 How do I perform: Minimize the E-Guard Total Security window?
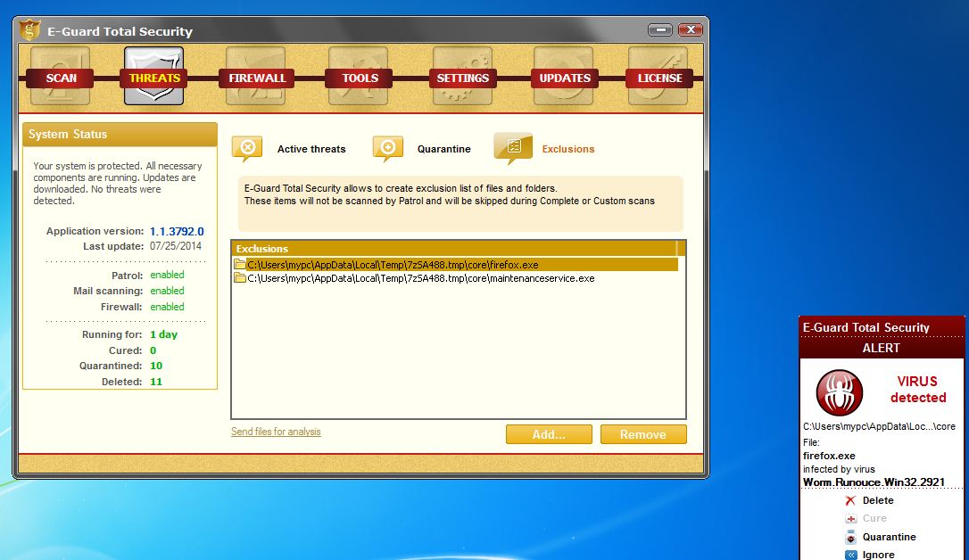tap(660, 29)
